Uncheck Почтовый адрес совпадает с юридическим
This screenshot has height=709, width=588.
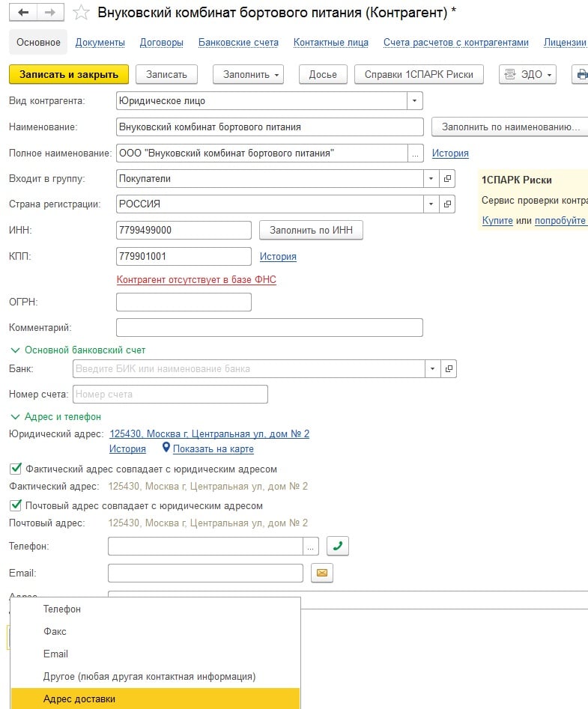(15, 505)
